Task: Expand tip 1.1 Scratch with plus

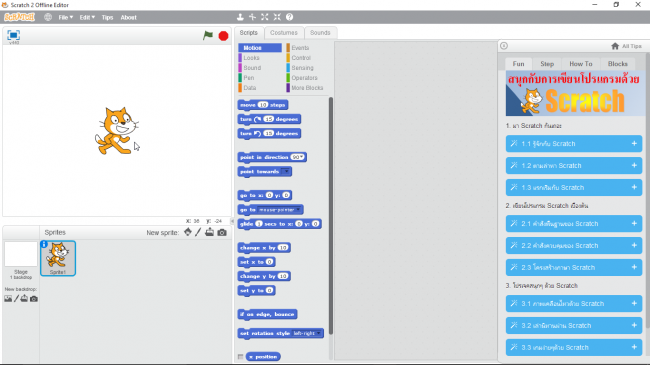Action: (634, 144)
